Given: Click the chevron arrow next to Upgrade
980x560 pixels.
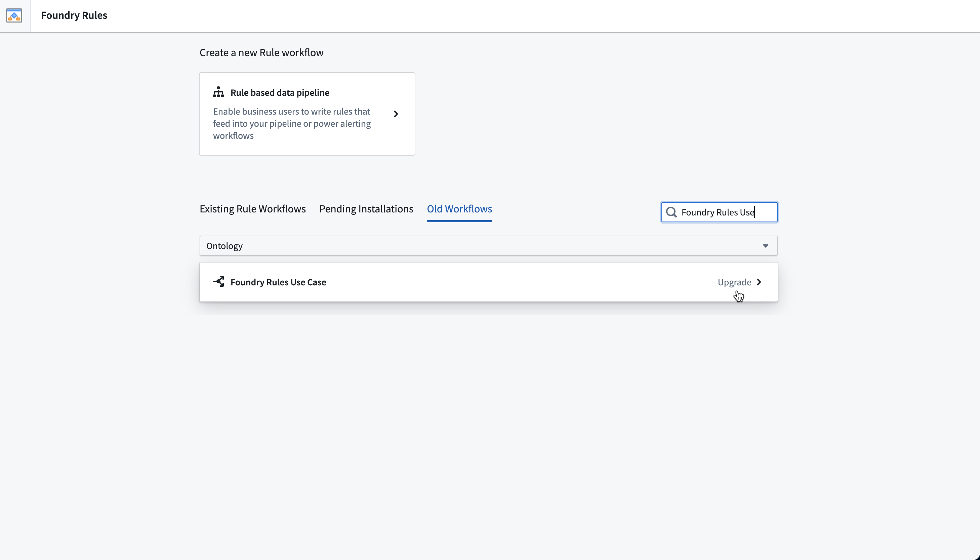Looking at the screenshot, I should [759, 282].
